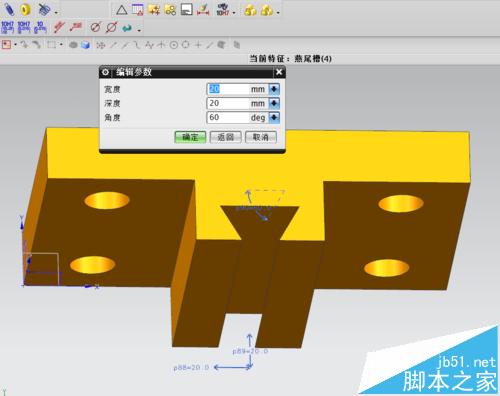The image size is (500, 396).
Task: Click the blue spring icon in top toolbar
Action: click(x=9, y=10)
